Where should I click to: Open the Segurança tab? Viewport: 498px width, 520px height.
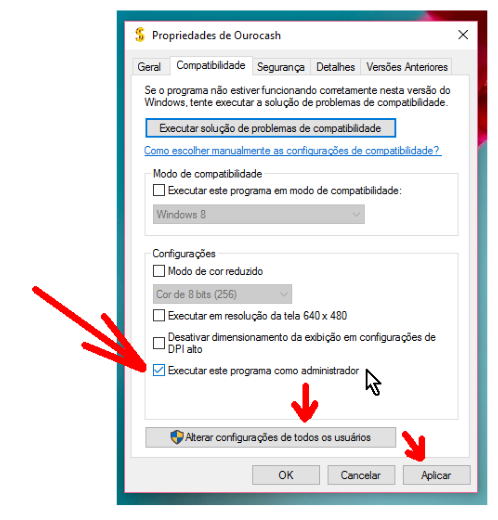281,67
